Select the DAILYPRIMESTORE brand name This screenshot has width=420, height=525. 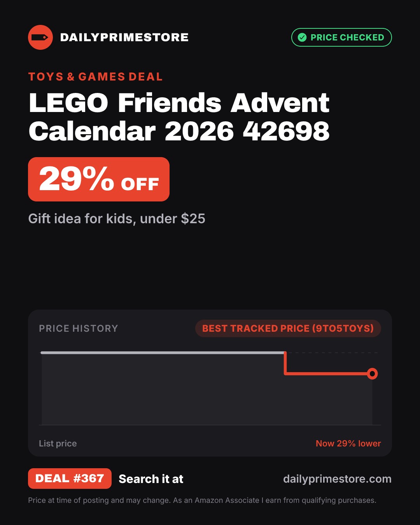click(x=124, y=37)
